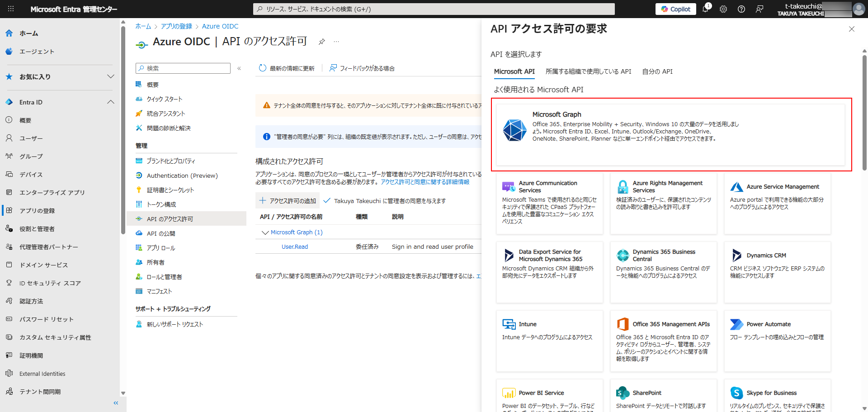The image size is (868, 412).
Task: Open the User.Read permission link
Action: coord(295,247)
